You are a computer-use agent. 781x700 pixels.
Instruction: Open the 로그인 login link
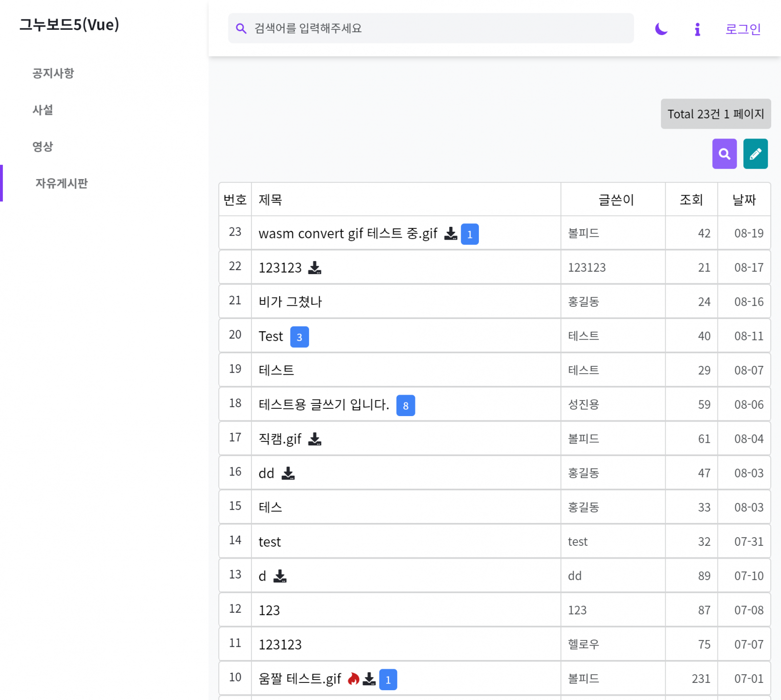click(x=742, y=29)
